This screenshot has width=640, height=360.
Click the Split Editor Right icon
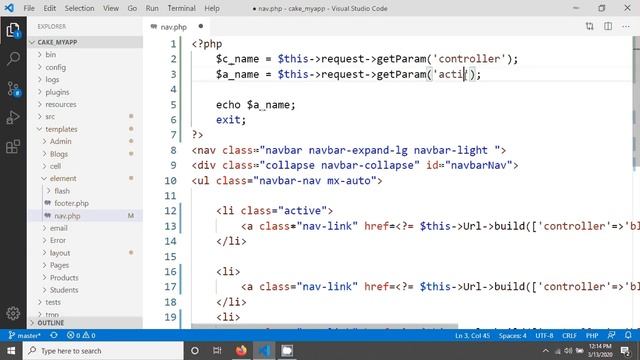coord(608,27)
